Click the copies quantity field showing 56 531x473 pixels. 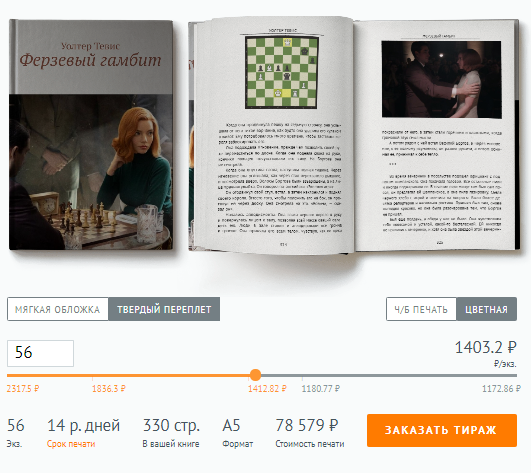[40, 353]
